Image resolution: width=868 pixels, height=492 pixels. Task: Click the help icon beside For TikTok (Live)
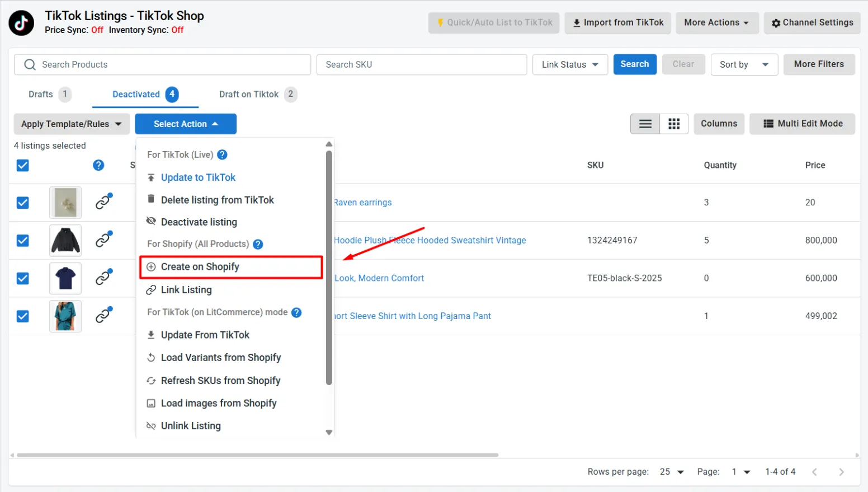(x=222, y=154)
